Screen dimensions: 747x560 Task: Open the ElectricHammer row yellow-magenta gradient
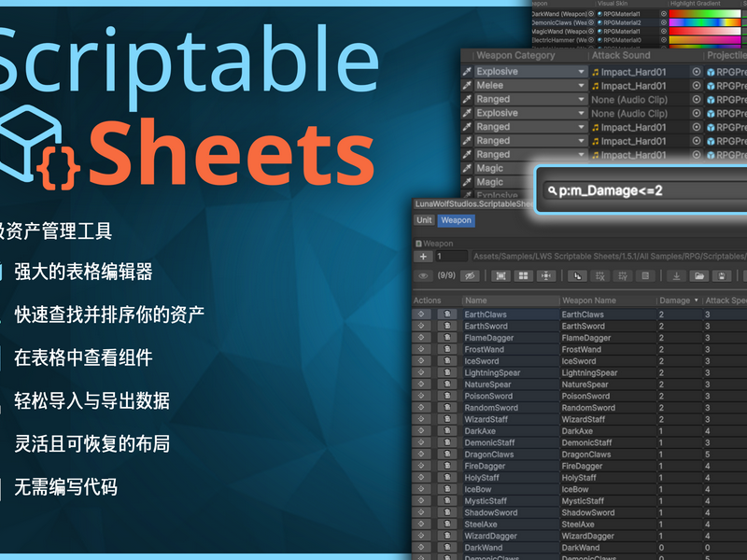[x=705, y=40]
